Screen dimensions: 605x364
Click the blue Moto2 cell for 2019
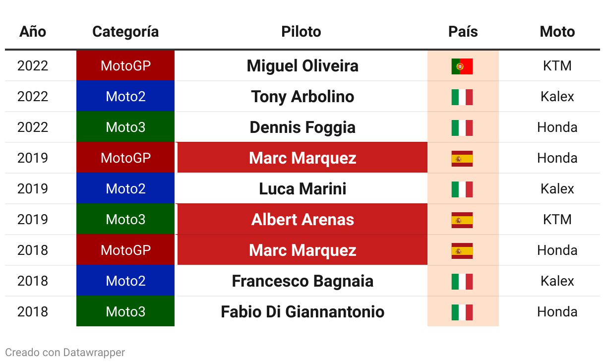[125, 189]
